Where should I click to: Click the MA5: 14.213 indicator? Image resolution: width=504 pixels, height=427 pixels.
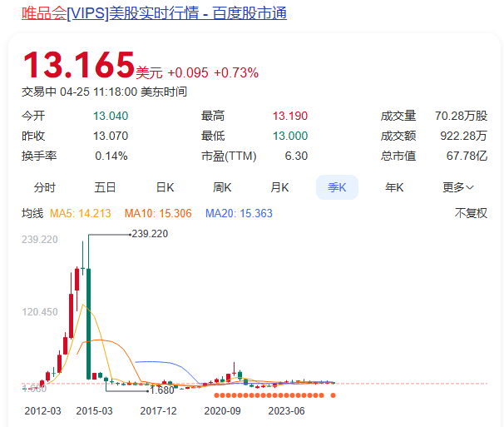coord(81,213)
